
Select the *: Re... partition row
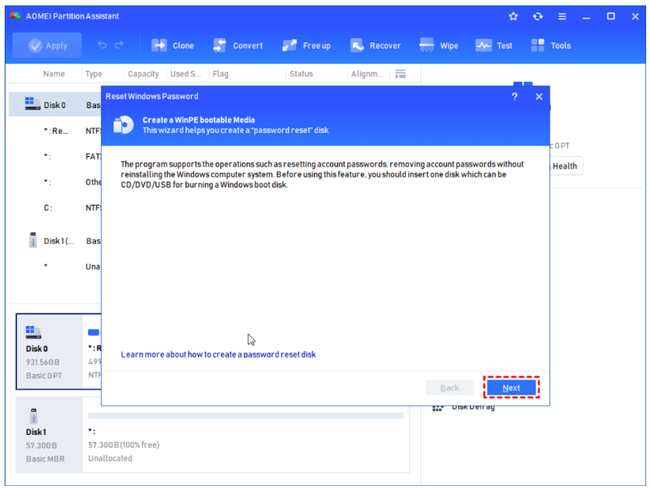55,131
